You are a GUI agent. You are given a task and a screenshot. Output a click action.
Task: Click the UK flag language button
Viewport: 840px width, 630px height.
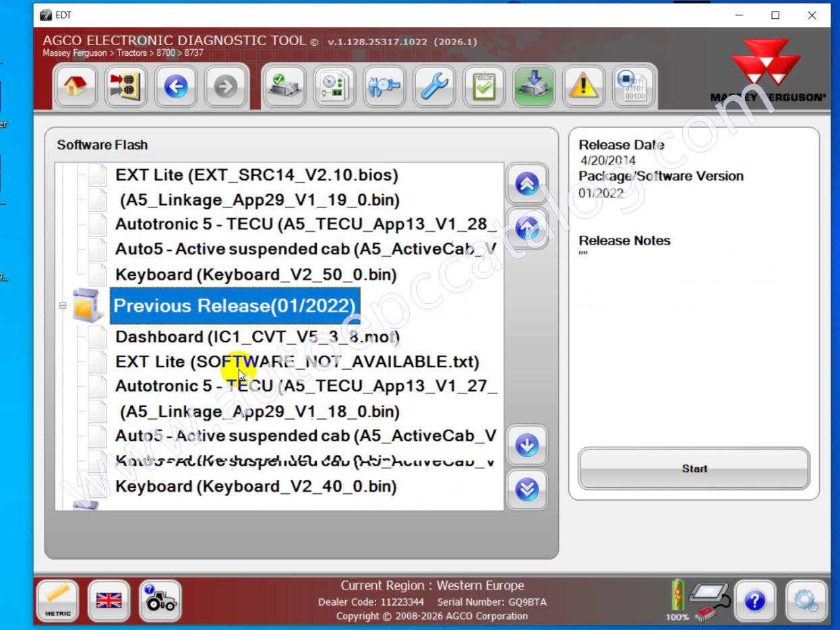click(x=109, y=600)
